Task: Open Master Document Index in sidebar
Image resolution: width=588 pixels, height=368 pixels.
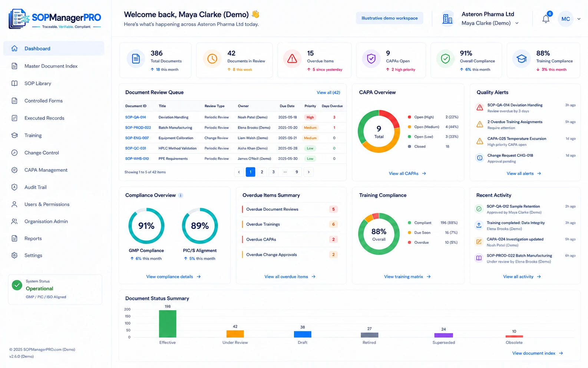Action: pos(54,66)
